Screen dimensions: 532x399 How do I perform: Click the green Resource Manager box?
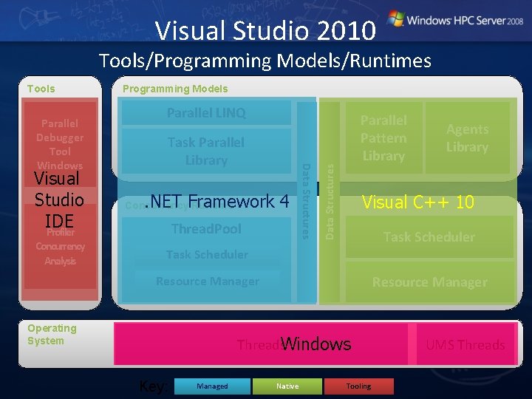pos(429,282)
